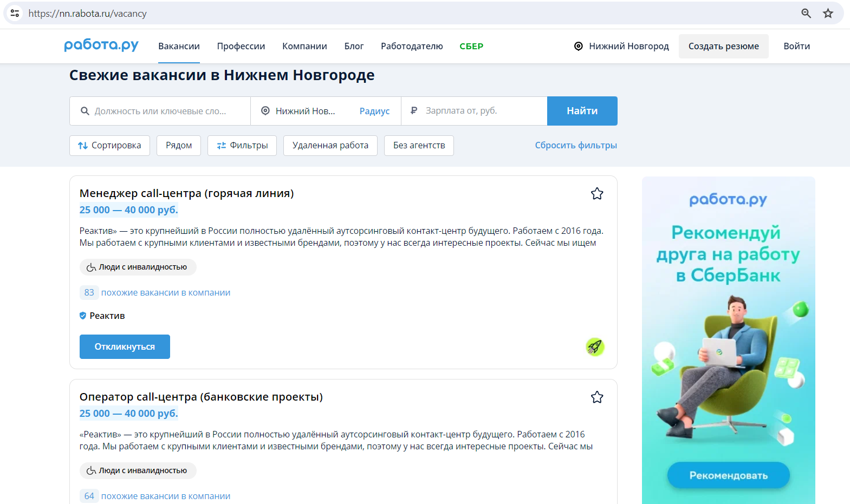Edit the Нижний Нов... location field
This screenshot has height=504, width=850.
click(305, 111)
